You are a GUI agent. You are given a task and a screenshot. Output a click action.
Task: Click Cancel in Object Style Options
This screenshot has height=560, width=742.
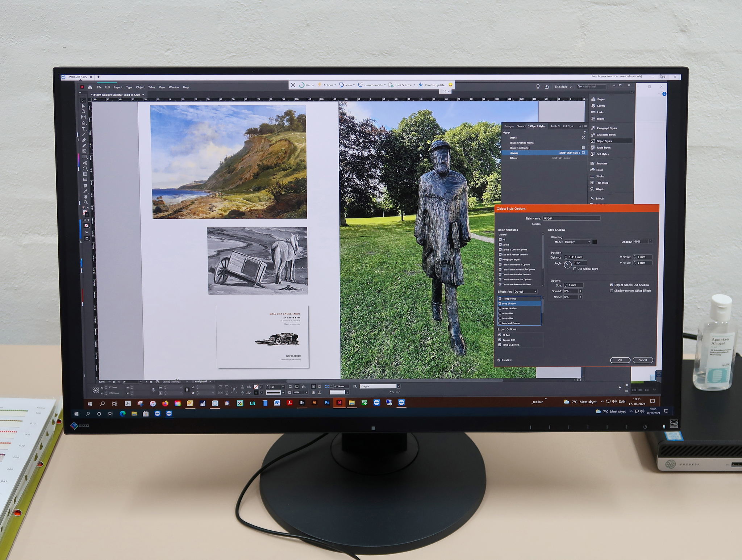click(x=642, y=360)
